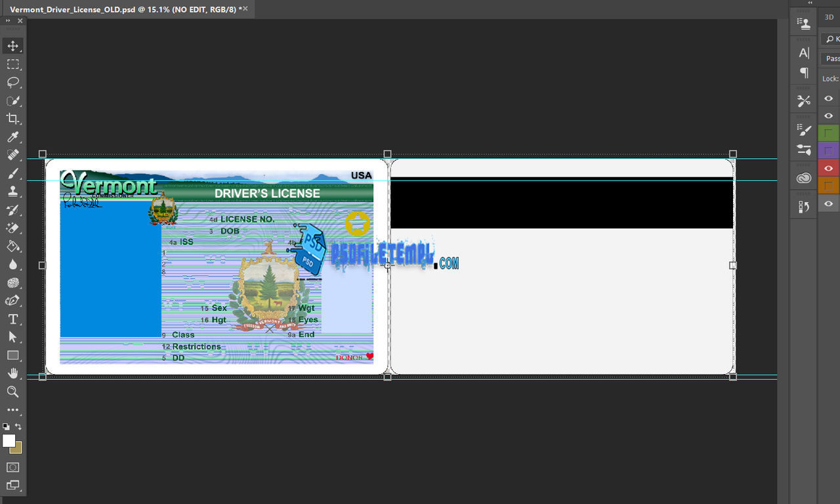This screenshot has height=504, width=840.
Task: Toggle Quick Mask mode
Action: [x=12, y=467]
